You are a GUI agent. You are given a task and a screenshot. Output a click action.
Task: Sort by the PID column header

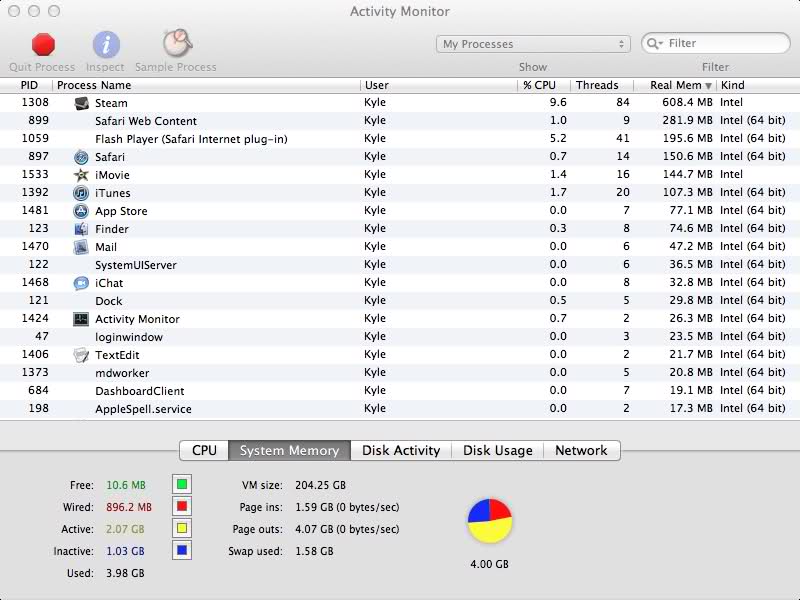tap(29, 85)
